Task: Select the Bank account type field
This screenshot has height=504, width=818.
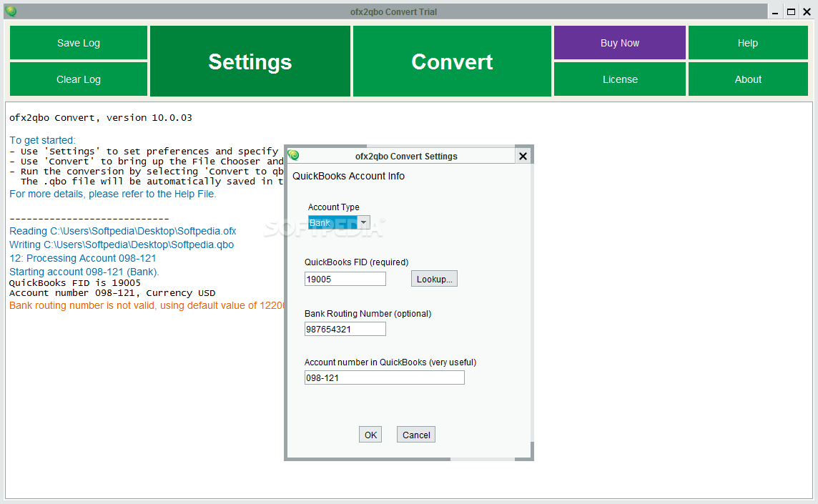Action: click(x=332, y=223)
